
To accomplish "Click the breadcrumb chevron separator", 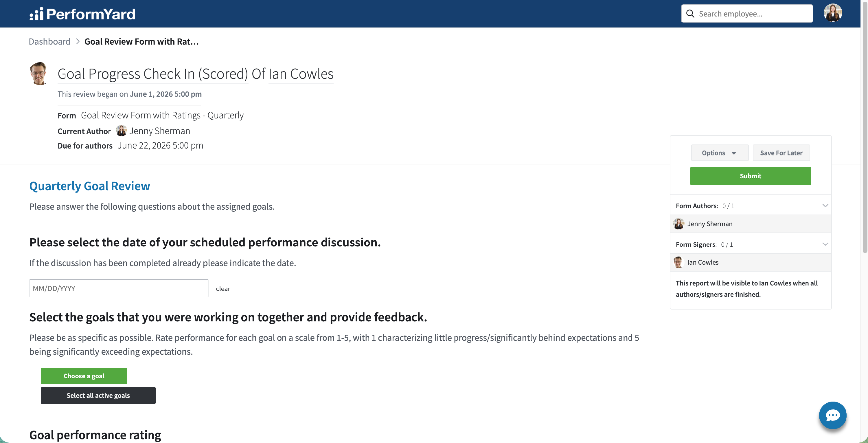I will 78,41.
